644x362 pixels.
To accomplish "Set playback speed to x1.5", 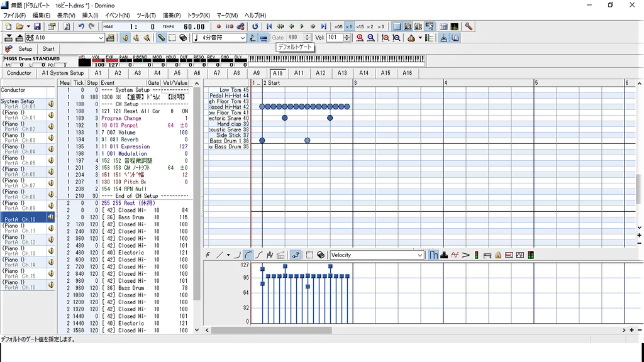I will (x=360, y=26).
